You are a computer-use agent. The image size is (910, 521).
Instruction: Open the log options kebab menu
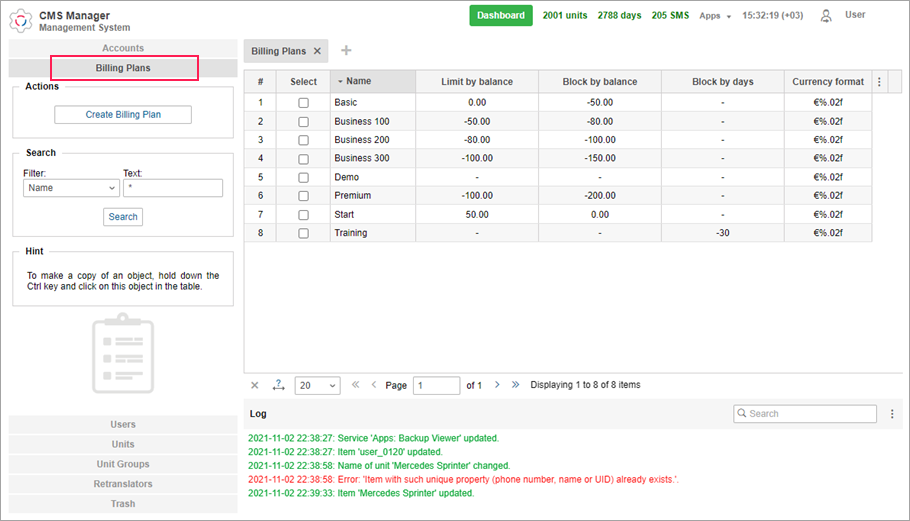891,413
